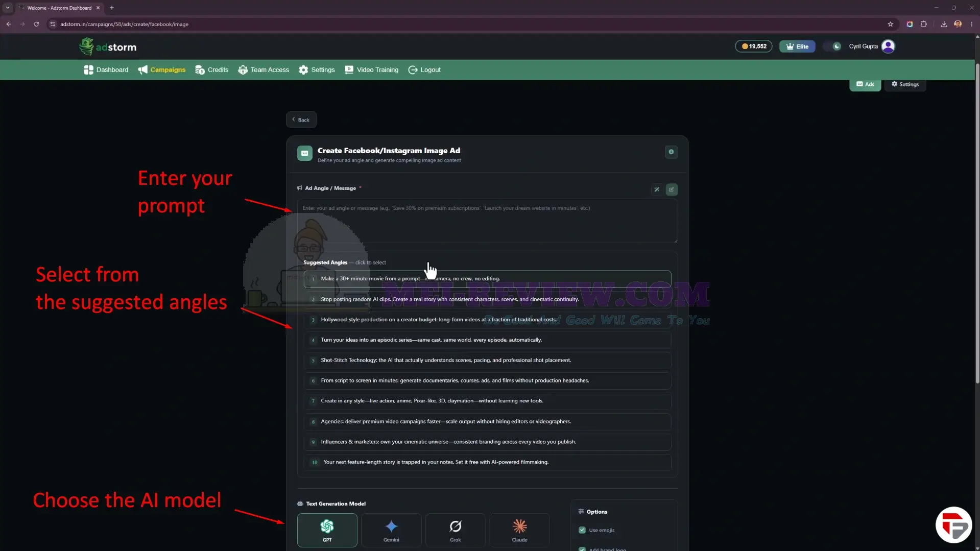
Task: Open Settings in the green nav bar
Action: (317, 70)
